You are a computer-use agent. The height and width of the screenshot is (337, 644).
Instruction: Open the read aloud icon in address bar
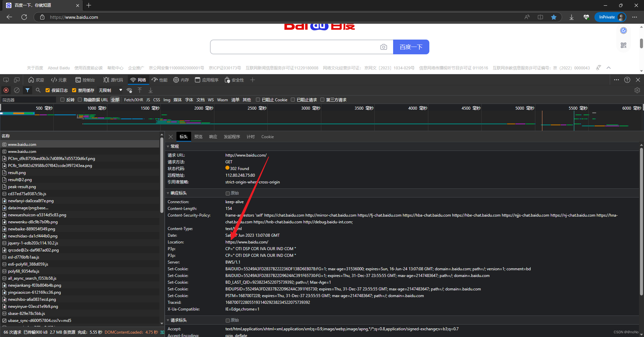[527, 17]
